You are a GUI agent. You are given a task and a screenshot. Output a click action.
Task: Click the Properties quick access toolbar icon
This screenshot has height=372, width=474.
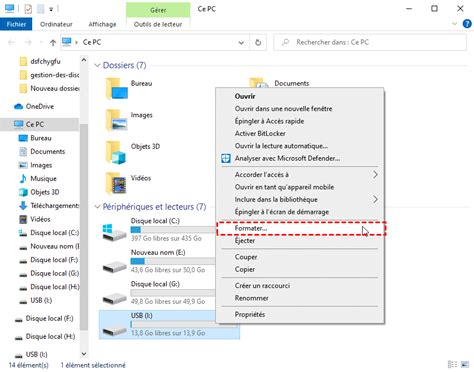(x=28, y=9)
